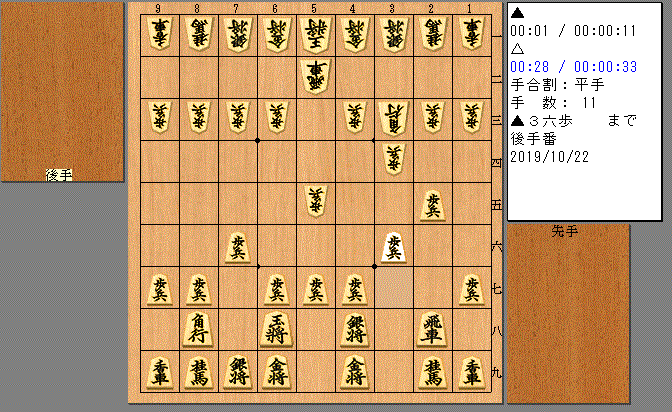Click the 後手番 turn indicator text
Image resolution: width=672 pixels, height=412 pixels.
534,139
